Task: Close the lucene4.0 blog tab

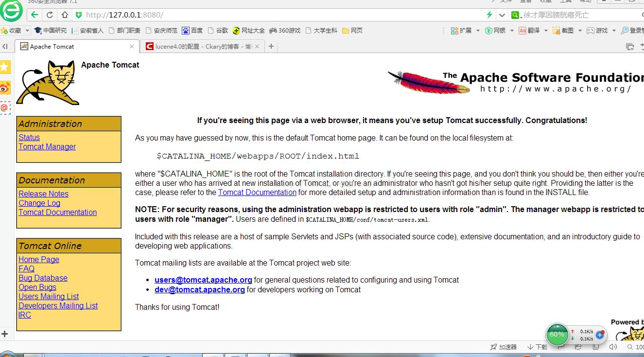Action: click(x=257, y=47)
